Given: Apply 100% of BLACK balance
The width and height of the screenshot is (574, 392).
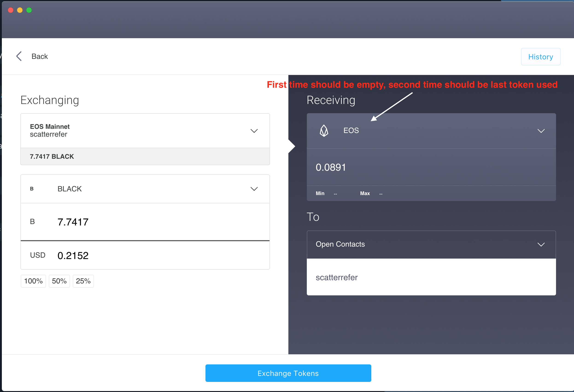Looking at the screenshot, I should point(33,281).
